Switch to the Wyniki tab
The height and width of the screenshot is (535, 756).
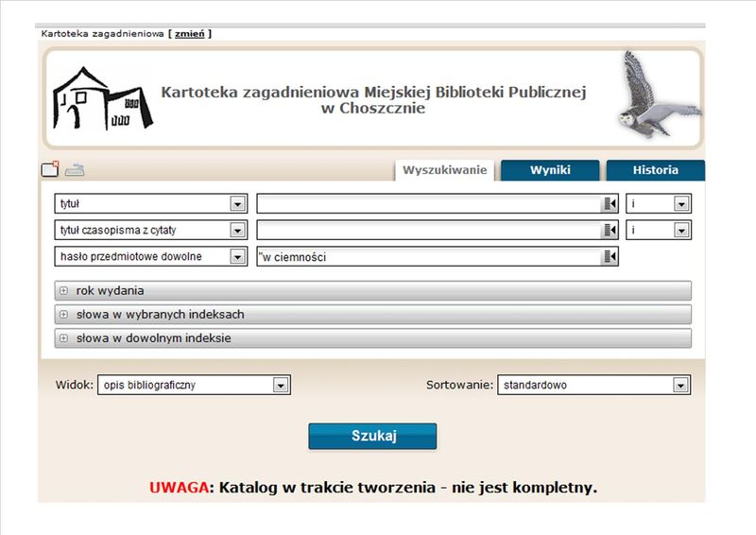[550, 171]
